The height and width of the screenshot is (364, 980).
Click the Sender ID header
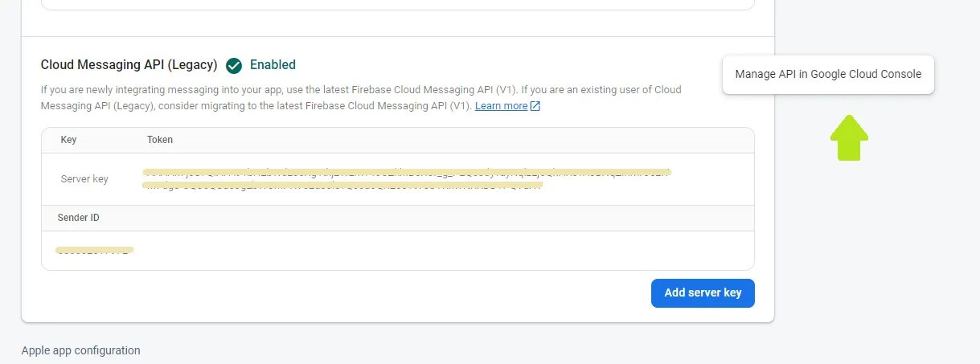[x=78, y=218]
